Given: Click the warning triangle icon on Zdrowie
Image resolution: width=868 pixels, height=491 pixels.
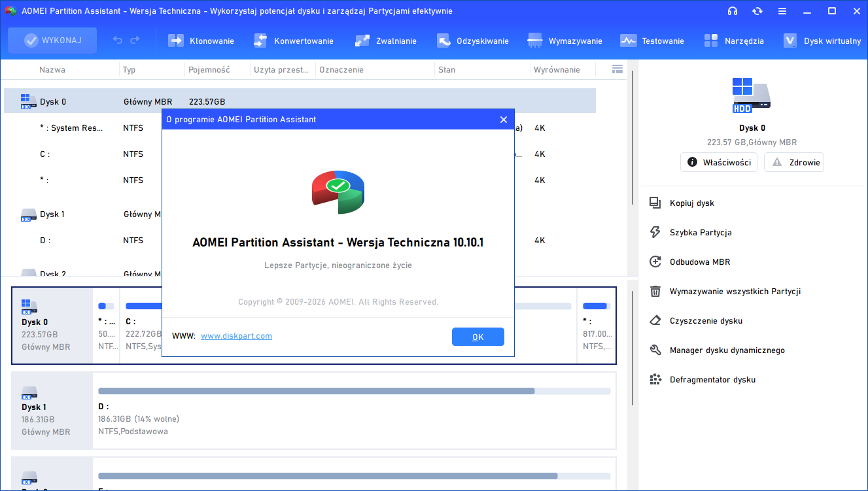Looking at the screenshot, I should pos(777,162).
